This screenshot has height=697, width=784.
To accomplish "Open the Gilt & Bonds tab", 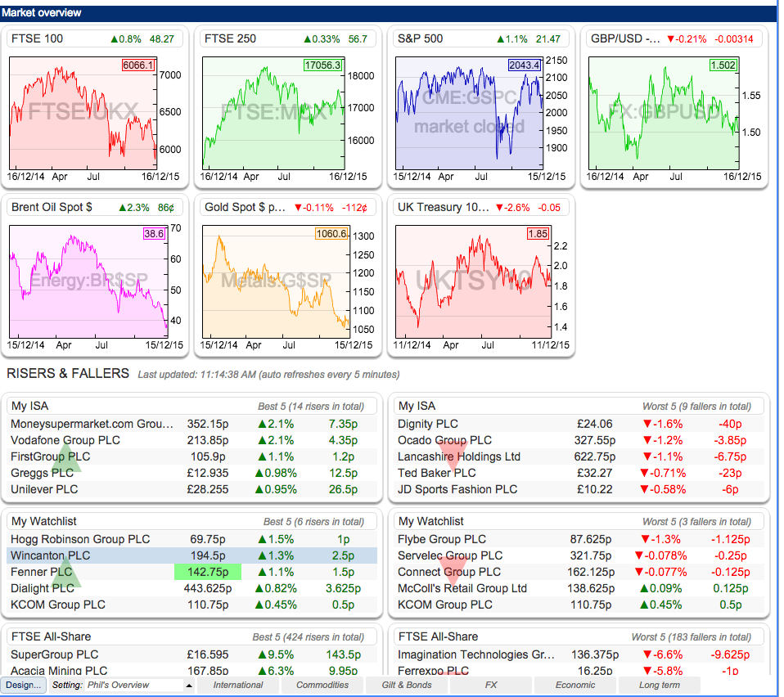I will (407, 685).
